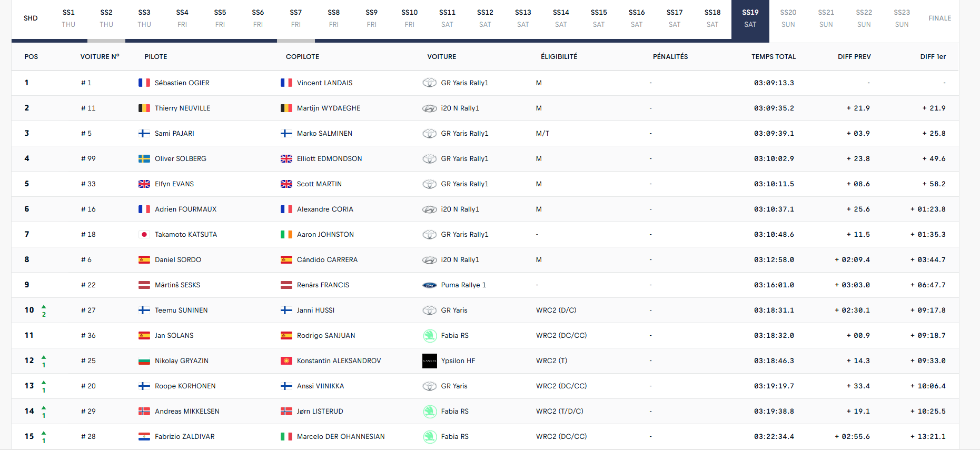Screen dimensions: 980x451
Task: Click the TEMPS TOTAL column header
Action: [x=774, y=57]
